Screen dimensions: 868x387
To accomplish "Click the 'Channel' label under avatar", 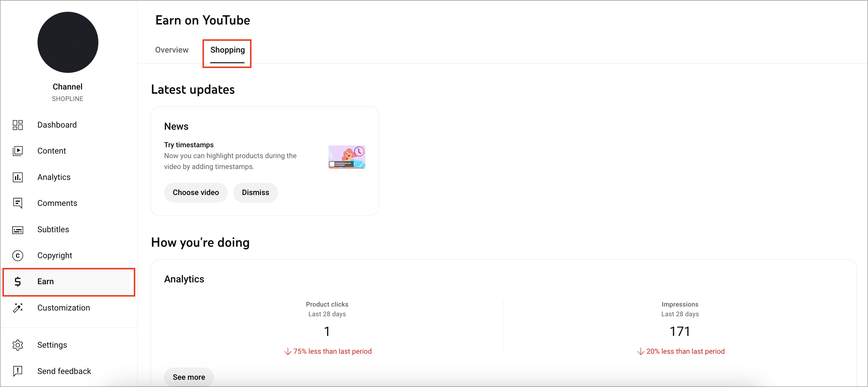I will 67,86.
